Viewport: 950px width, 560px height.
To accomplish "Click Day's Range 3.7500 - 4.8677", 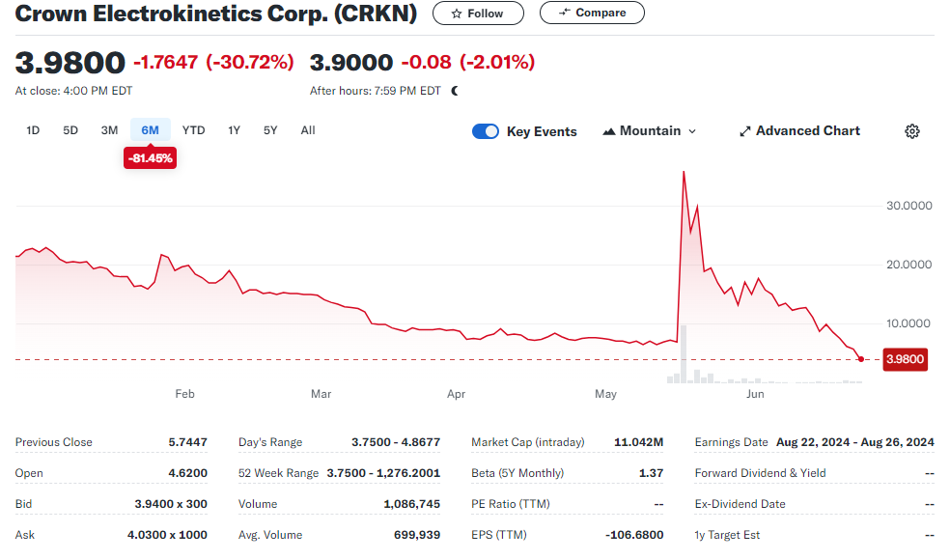I will (x=396, y=442).
